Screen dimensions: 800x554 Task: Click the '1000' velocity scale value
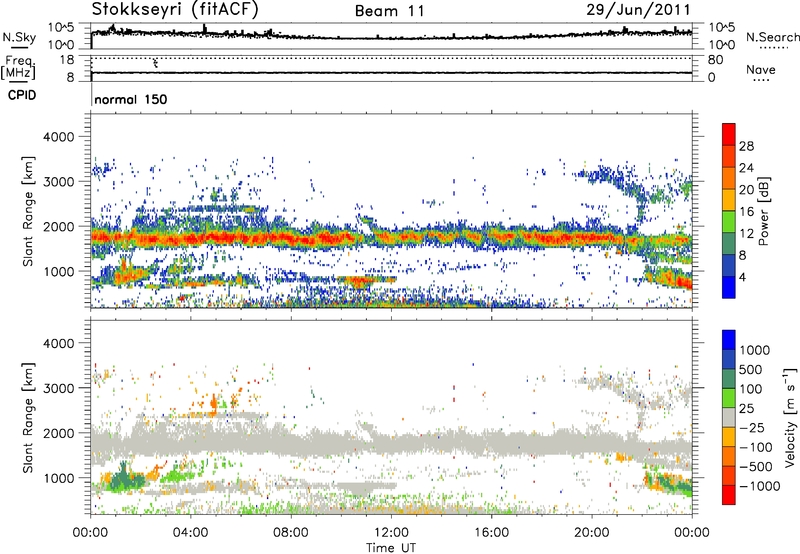click(x=754, y=350)
